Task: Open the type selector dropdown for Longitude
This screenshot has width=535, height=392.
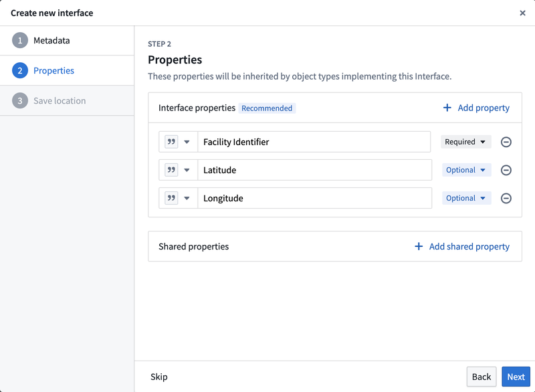Action: point(187,197)
